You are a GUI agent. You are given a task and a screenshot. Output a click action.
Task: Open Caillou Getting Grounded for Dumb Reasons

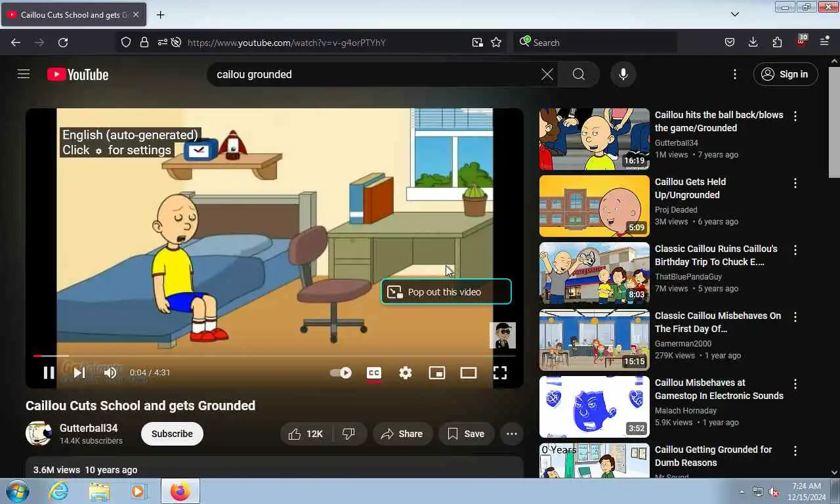pos(713,456)
